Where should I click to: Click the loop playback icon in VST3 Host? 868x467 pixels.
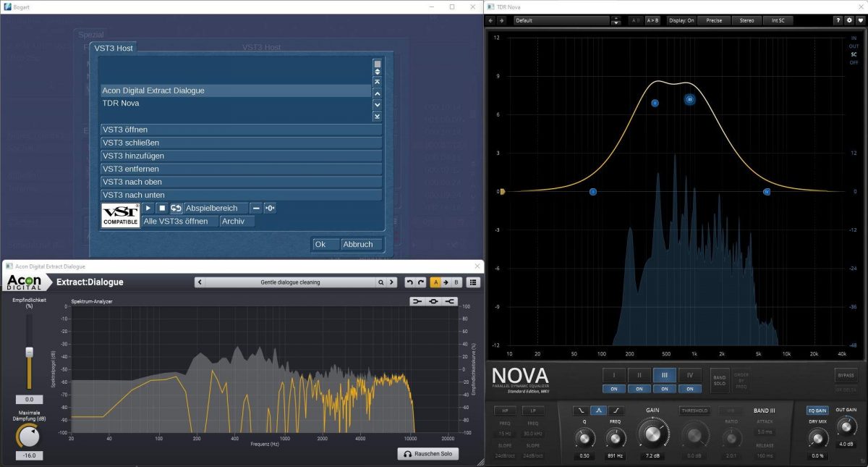click(176, 208)
